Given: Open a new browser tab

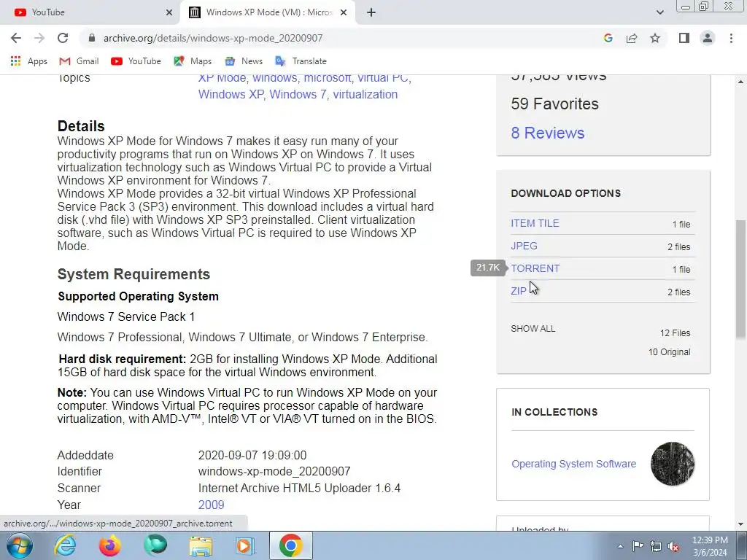Looking at the screenshot, I should pyautogui.click(x=371, y=12).
